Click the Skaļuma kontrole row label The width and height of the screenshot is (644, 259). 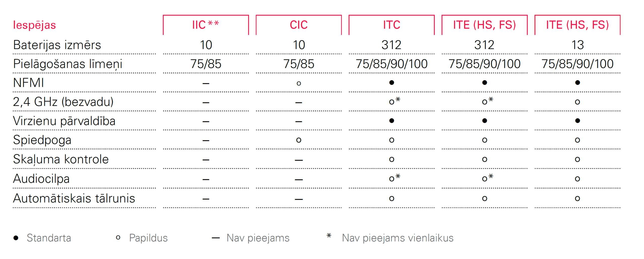click(61, 160)
